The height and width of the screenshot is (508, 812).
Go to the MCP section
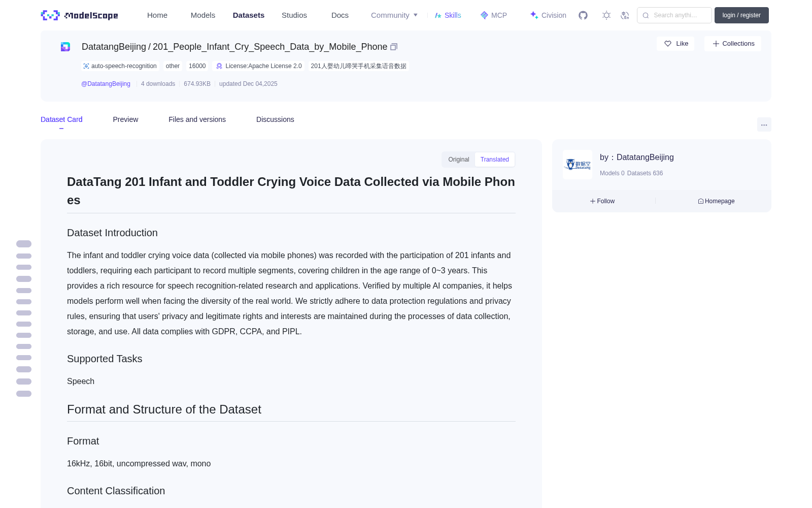(x=494, y=15)
